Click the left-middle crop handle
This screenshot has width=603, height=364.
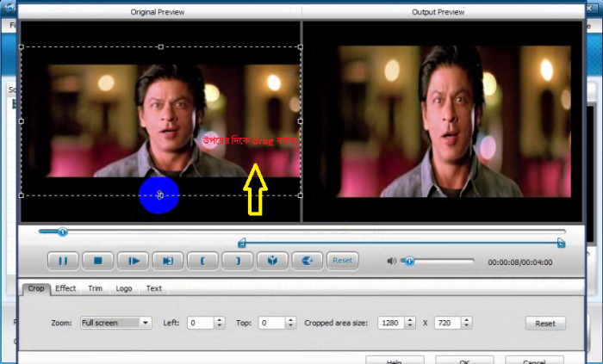(22, 121)
